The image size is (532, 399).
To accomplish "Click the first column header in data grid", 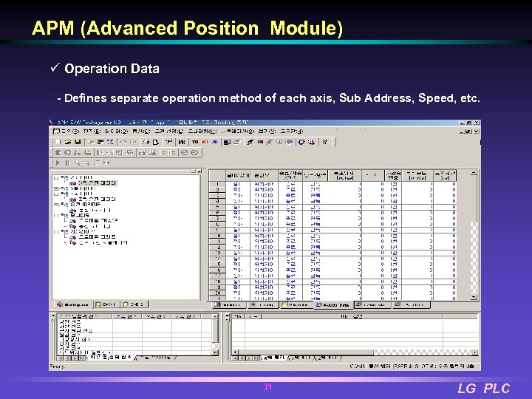I will click(238, 175).
